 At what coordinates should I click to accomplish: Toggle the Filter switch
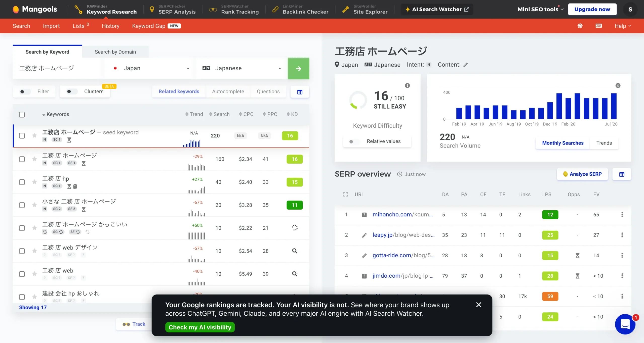(25, 91)
